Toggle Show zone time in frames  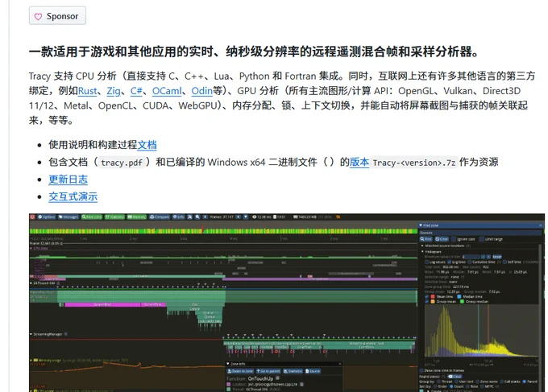point(421,370)
